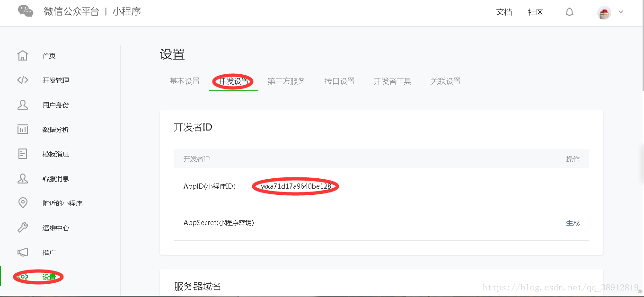Open 模板消息 in sidebar
Image resolution: width=644 pixels, height=297 pixels.
coord(56,154)
